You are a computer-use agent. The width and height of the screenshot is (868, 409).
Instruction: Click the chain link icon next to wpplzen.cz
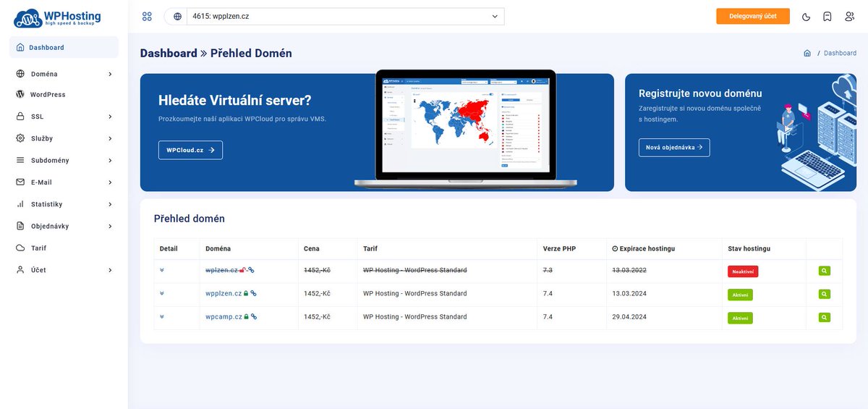coord(253,293)
